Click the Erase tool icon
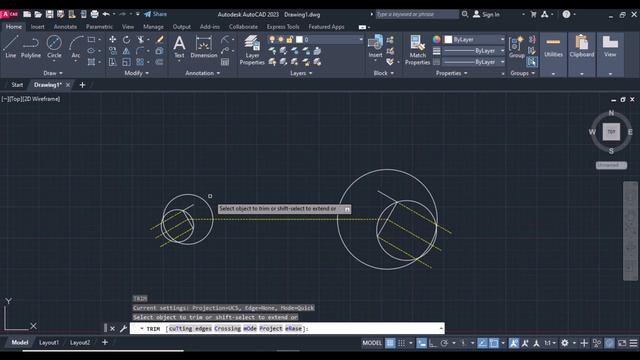 (x=160, y=40)
